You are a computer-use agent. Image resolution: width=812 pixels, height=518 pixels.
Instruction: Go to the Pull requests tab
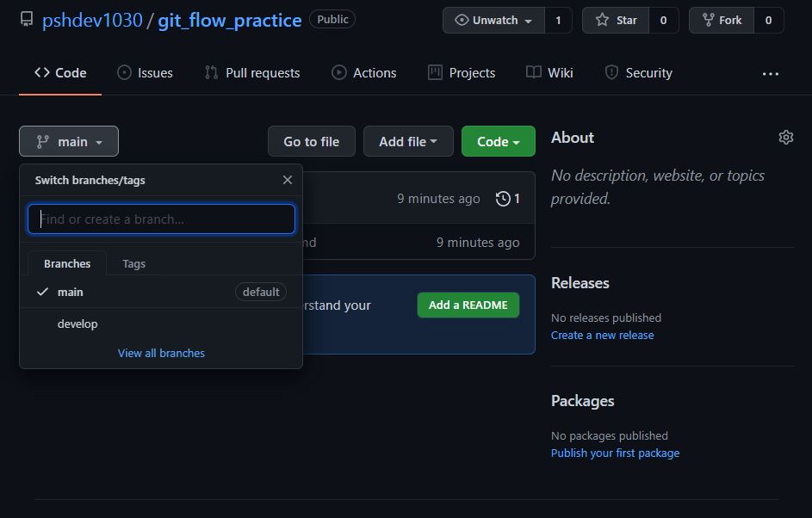252,73
